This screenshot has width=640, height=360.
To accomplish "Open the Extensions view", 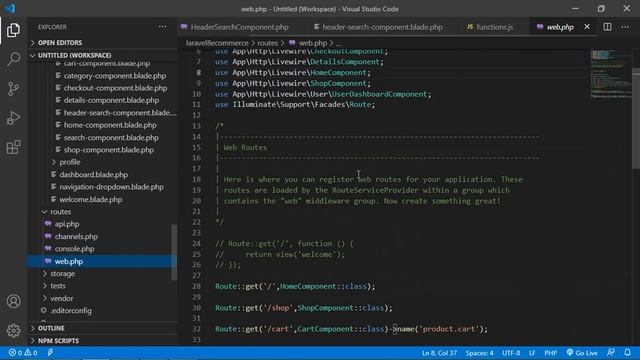I will point(13,147).
